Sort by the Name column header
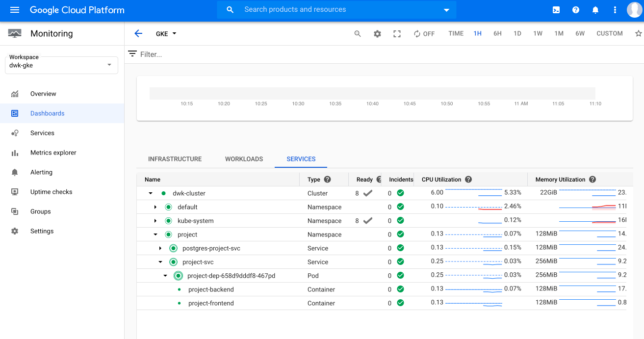Image resolution: width=644 pixels, height=339 pixels. click(153, 180)
